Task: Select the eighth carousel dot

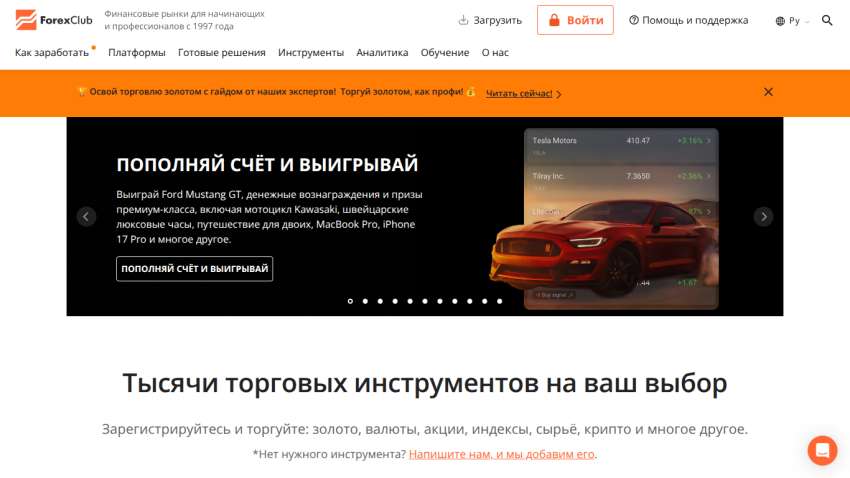Action: pyautogui.click(x=455, y=301)
